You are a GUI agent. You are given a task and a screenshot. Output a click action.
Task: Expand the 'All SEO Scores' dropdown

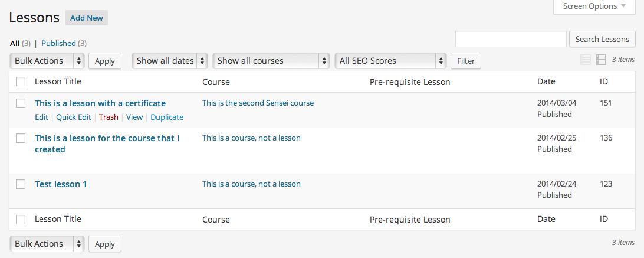(390, 61)
